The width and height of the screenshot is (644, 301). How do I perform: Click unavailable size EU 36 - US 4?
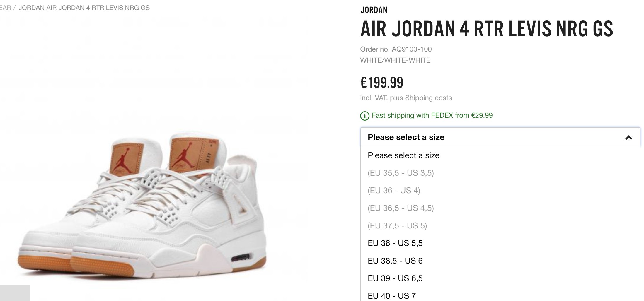pyautogui.click(x=500, y=190)
